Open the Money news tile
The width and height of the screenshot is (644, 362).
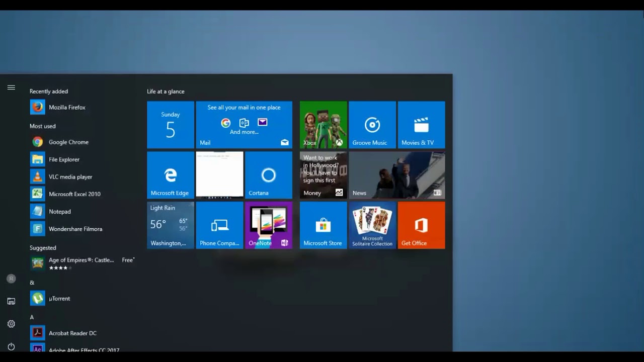324,175
